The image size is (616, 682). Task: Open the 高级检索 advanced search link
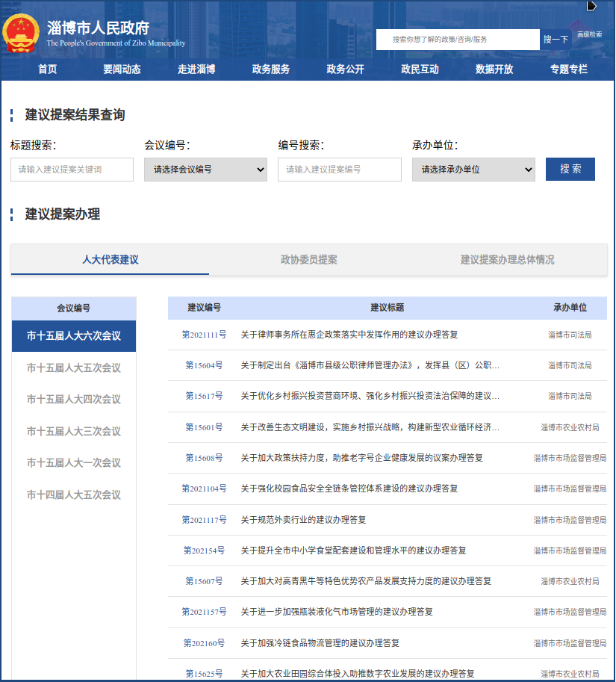[x=589, y=34]
